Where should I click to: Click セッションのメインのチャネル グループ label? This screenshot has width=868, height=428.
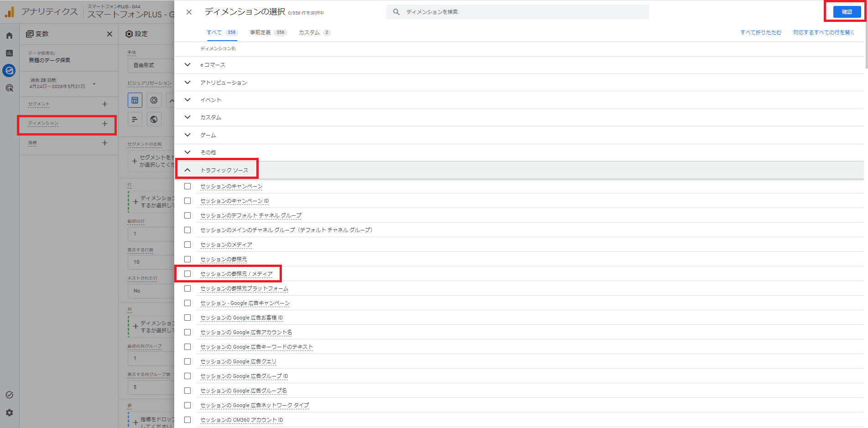(x=286, y=230)
